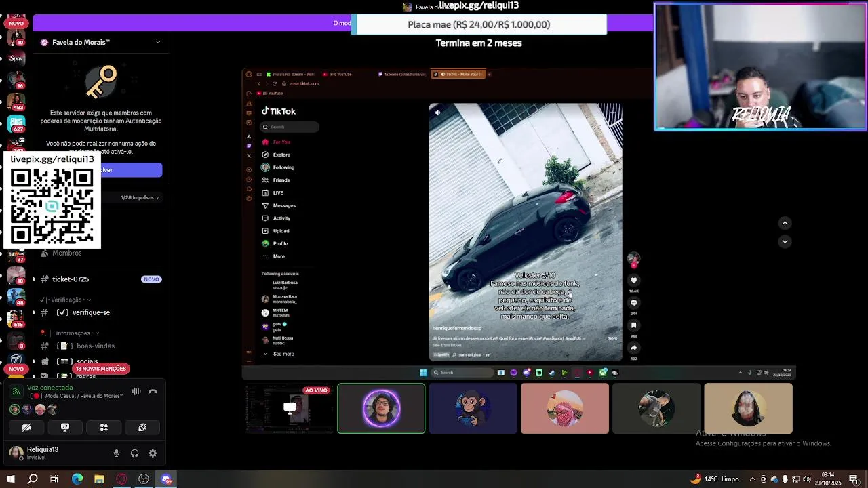868x488 pixels.
Task: Select the monkey avatar participant tile
Action: 473,408
